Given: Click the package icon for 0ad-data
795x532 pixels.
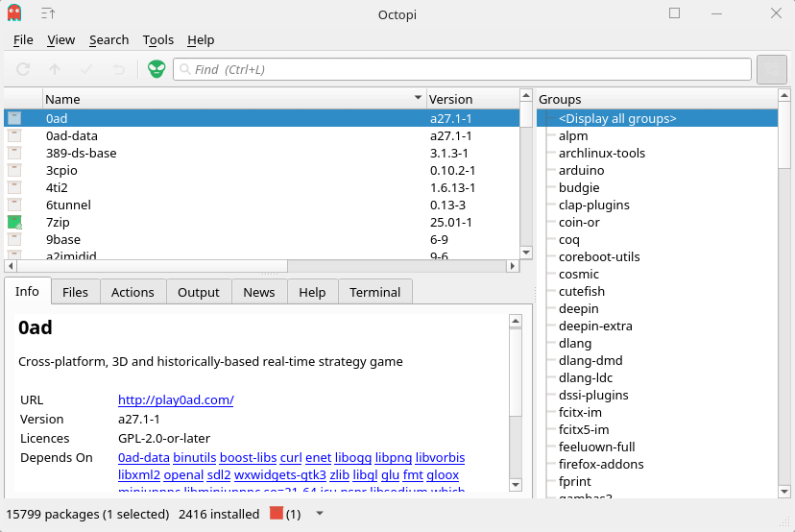Looking at the screenshot, I should pyautogui.click(x=14, y=135).
